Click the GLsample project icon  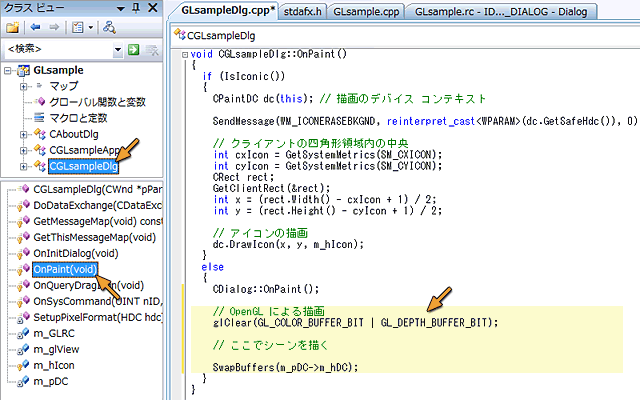(x=24, y=71)
